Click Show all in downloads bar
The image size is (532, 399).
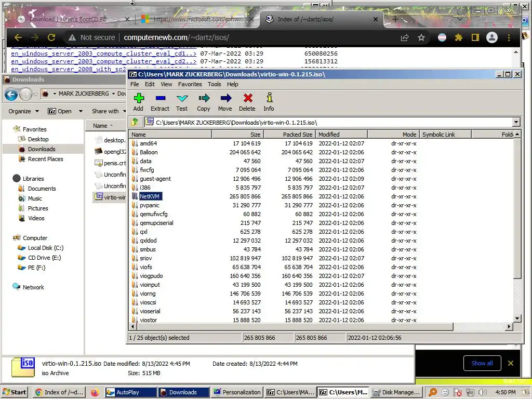click(x=482, y=363)
